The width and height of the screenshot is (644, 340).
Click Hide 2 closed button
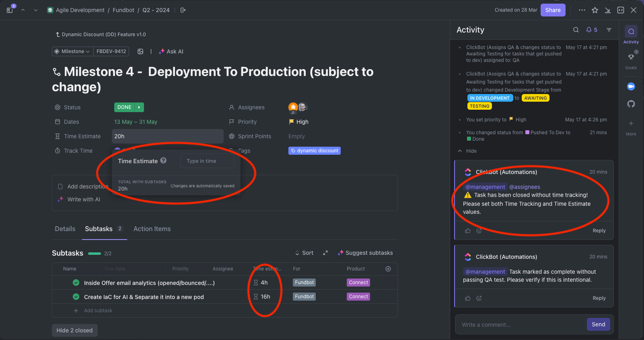(x=75, y=330)
